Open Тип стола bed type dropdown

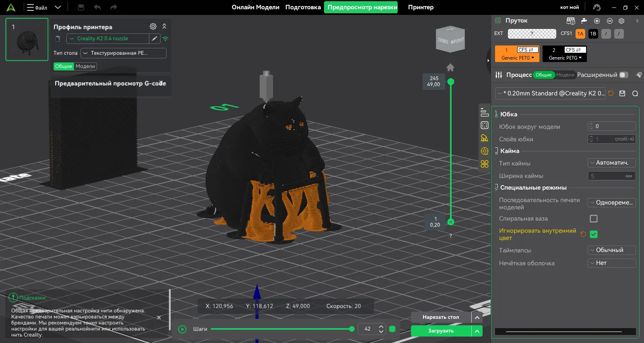(x=124, y=53)
